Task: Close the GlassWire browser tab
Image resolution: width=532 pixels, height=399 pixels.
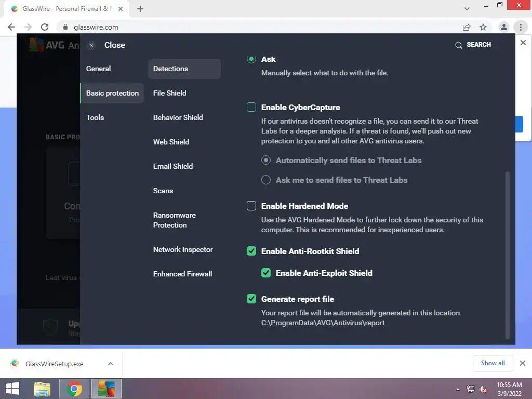Action: [x=121, y=9]
